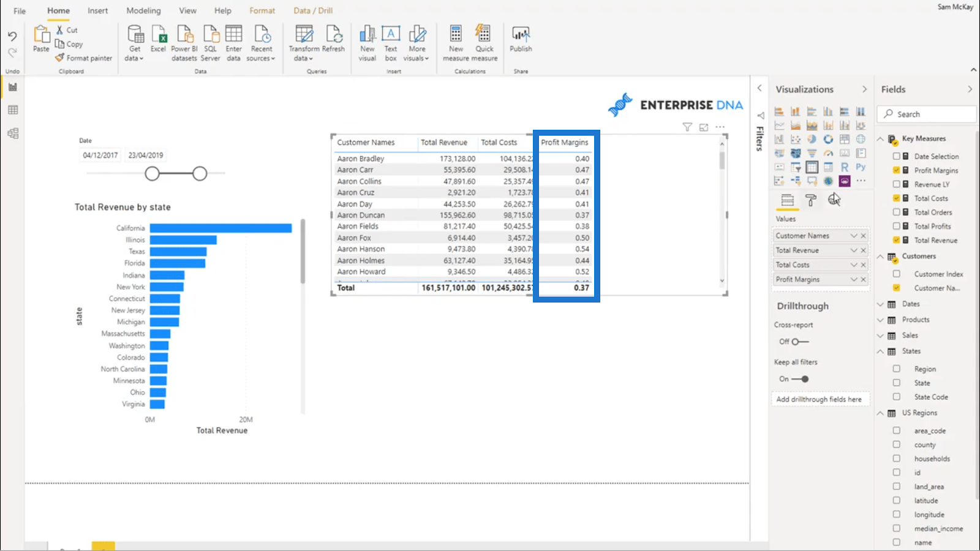Remove Total Costs from Values
This screenshot has height=551, width=980.
(864, 265)
